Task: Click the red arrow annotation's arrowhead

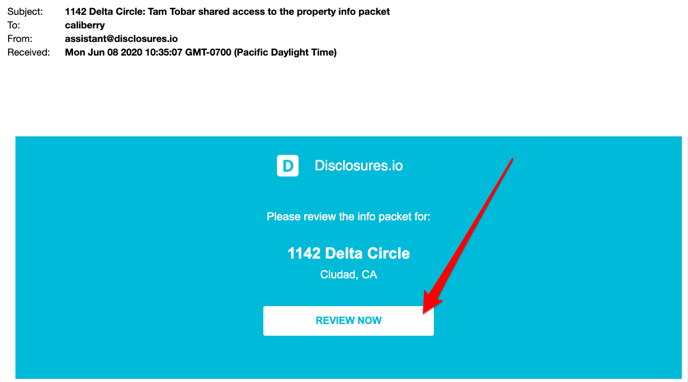Action: [431, 303]
